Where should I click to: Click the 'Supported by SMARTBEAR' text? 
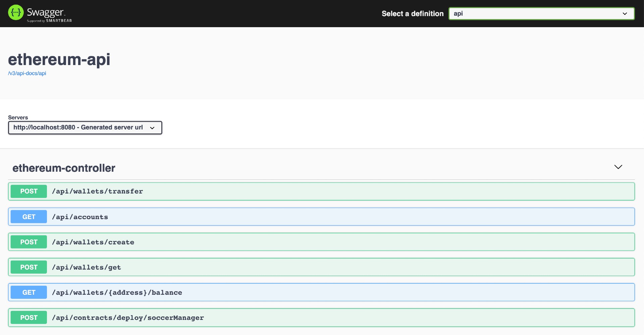click(x=49, y=21)
